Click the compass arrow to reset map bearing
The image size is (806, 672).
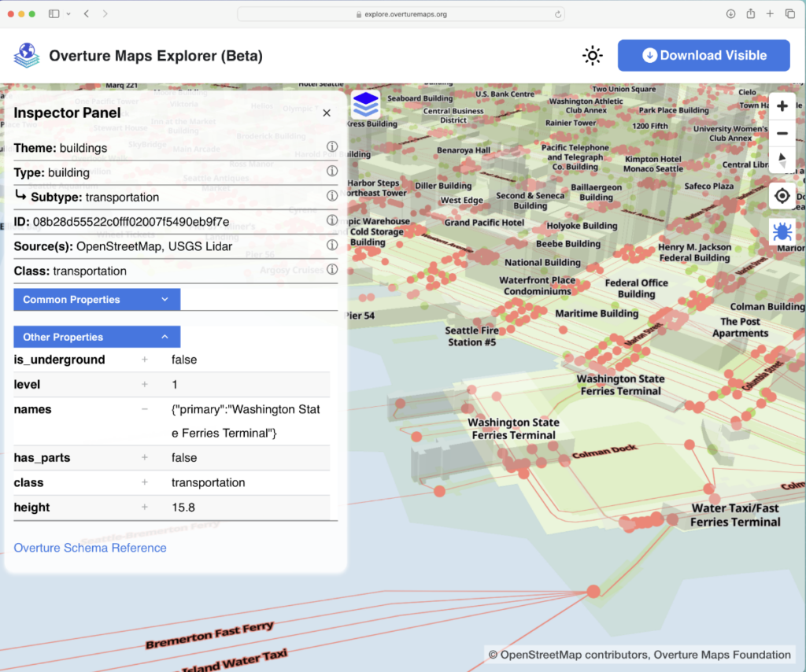782,160
